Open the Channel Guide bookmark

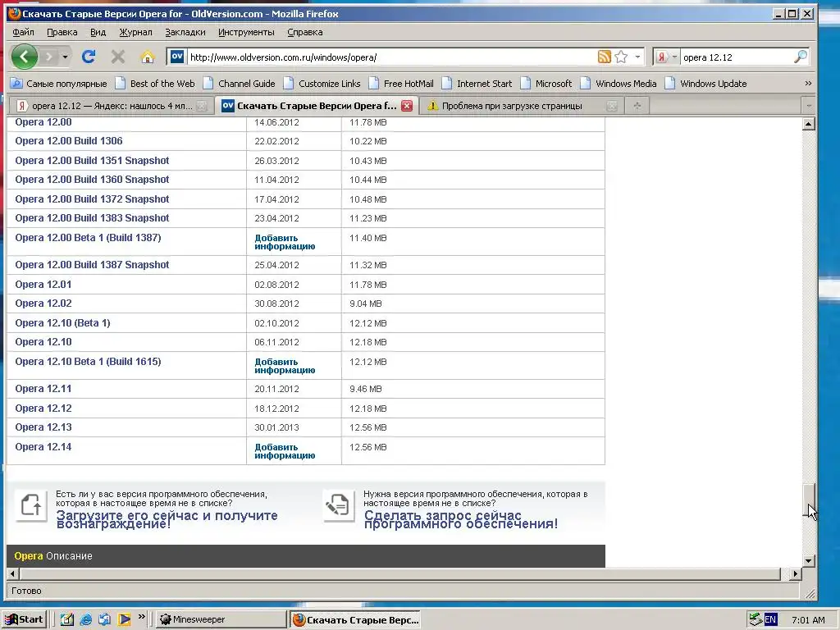click(240, 84)
